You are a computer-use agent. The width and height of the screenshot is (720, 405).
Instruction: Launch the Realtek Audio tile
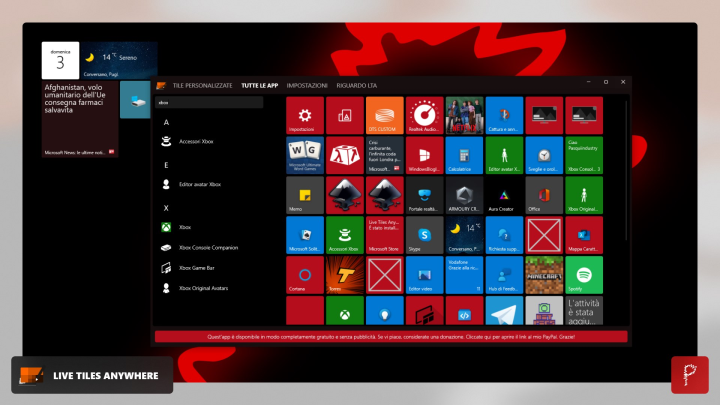point(425,115)
